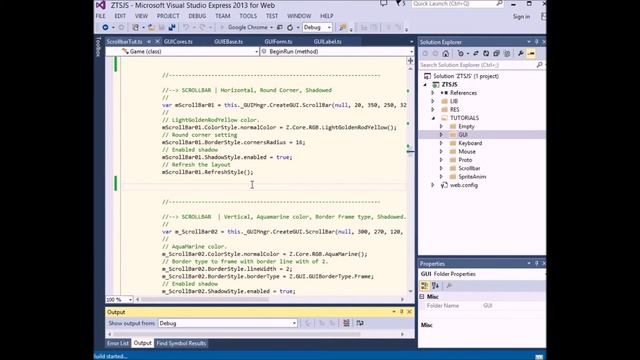Viewport: 640px width, 360px height.
Task: Click Sign in link
Action: [x=521, y=17]
